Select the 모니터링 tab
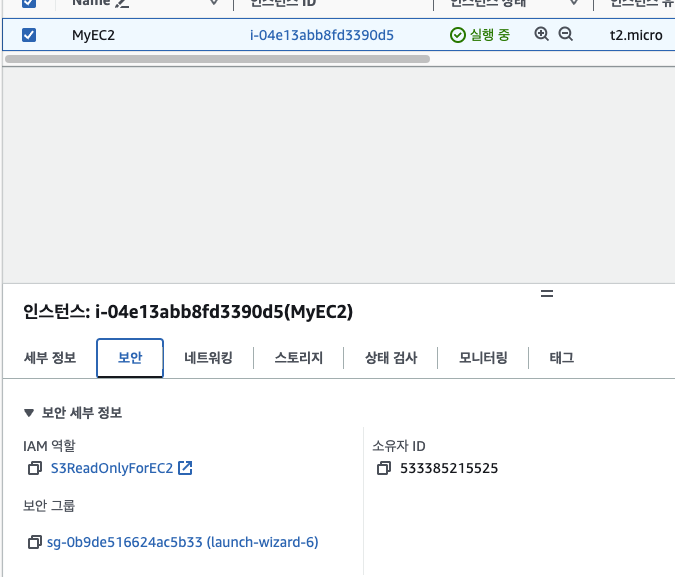This screenshot has height=577, width=675. (483, 358)
